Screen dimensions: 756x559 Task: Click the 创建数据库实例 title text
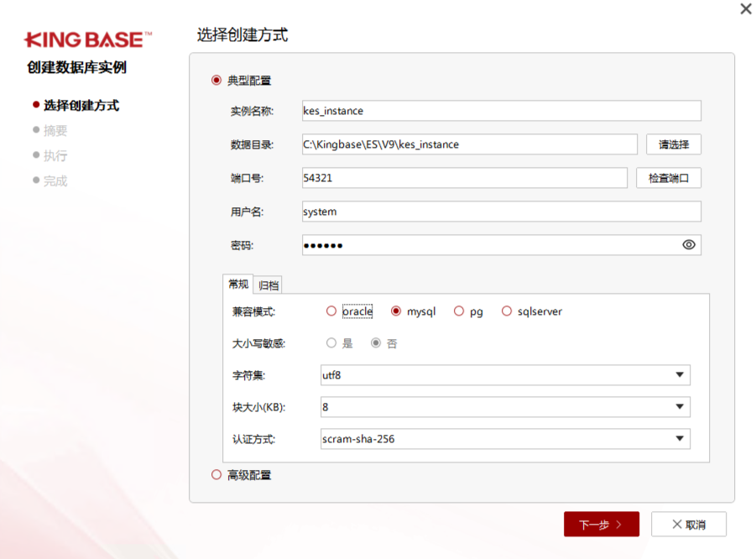click(x=76, y=67)
